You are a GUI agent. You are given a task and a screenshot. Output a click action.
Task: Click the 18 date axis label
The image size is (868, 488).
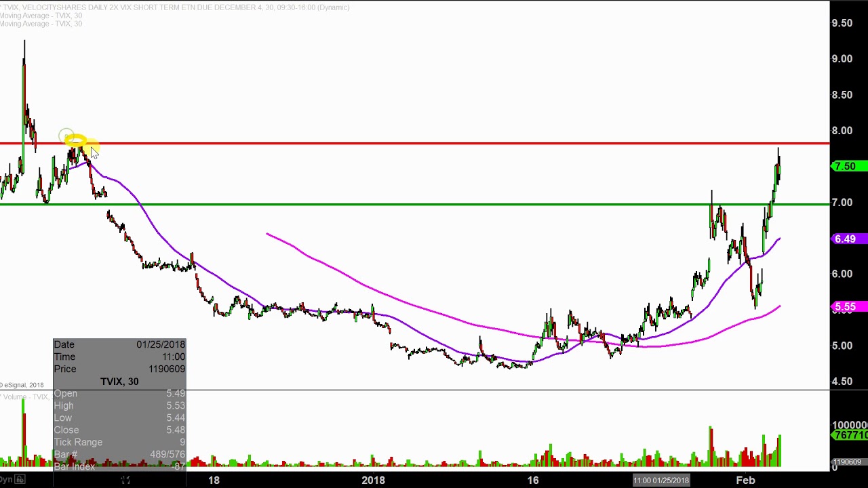pos(214,480)
